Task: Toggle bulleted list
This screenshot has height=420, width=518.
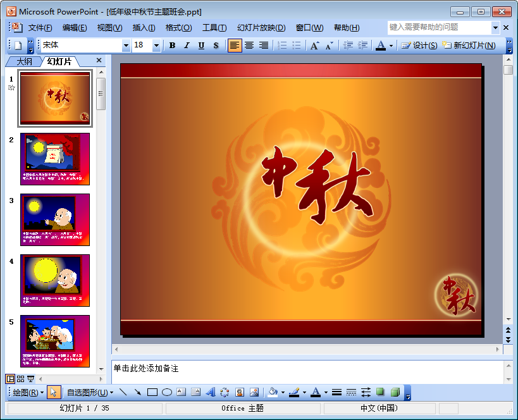Action: point(297,46)
